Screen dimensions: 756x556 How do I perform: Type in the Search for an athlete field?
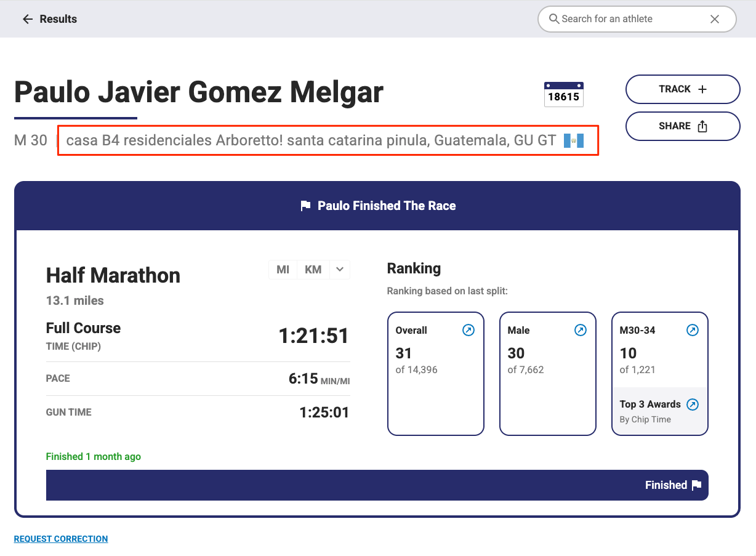[628, 19]
